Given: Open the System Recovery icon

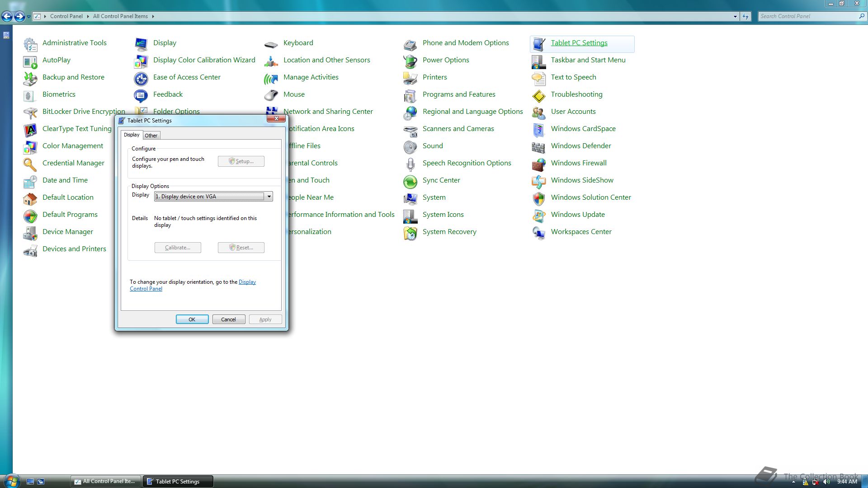Looking at the screenshot, I should 410,233.
